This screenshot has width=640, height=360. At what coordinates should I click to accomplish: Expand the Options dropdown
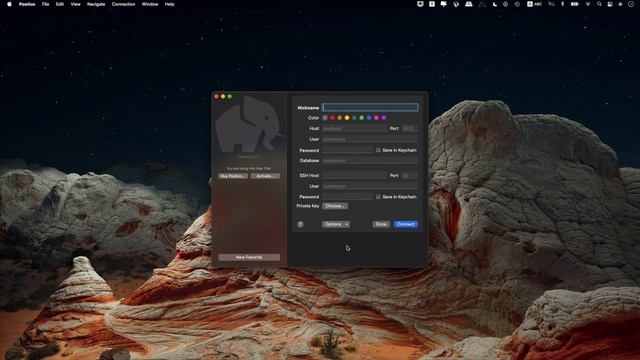[x=336, y=224]
